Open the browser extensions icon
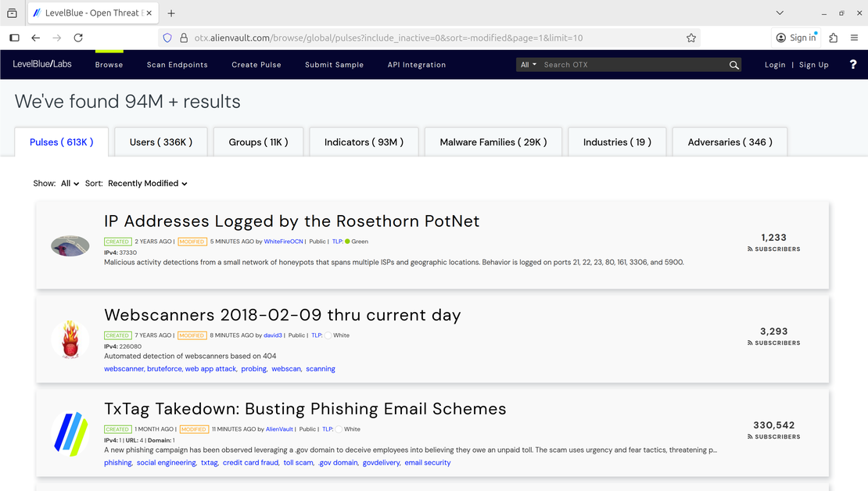The image size is (868, 491). [833, 38]
